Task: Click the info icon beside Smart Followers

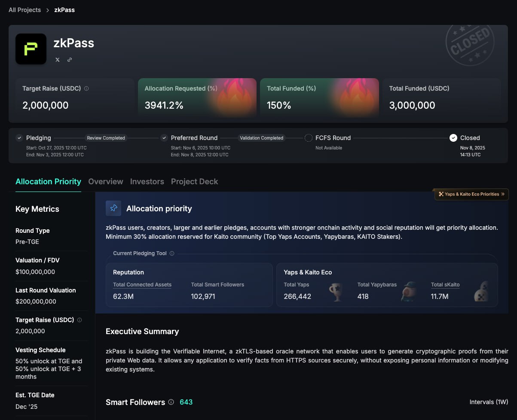Action: click(171, 402)
